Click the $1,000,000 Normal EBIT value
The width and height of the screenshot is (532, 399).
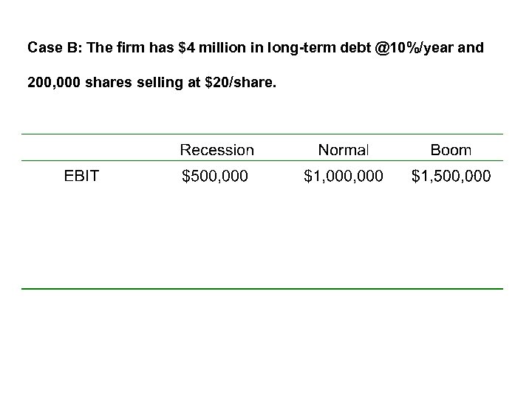coord(344,176)
